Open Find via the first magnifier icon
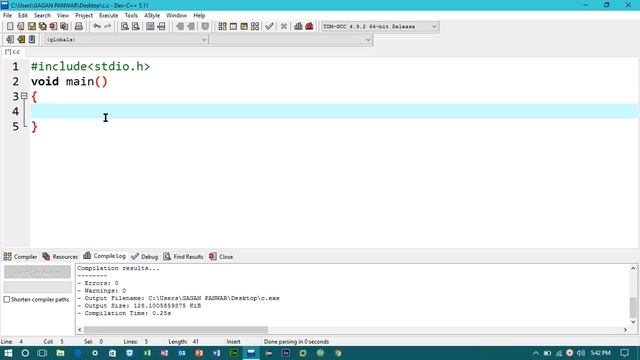Screen dimensions: 640x360 pyautogui.click(x=124, y=27)
